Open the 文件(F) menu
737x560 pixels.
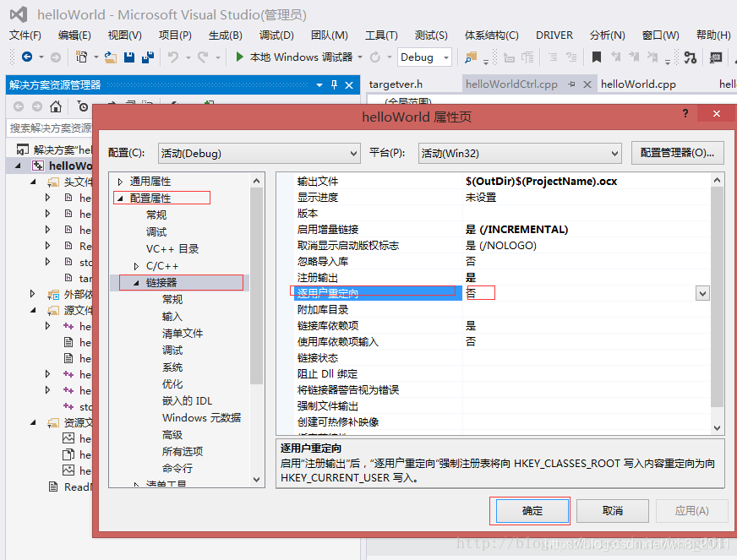pos(25,35)
